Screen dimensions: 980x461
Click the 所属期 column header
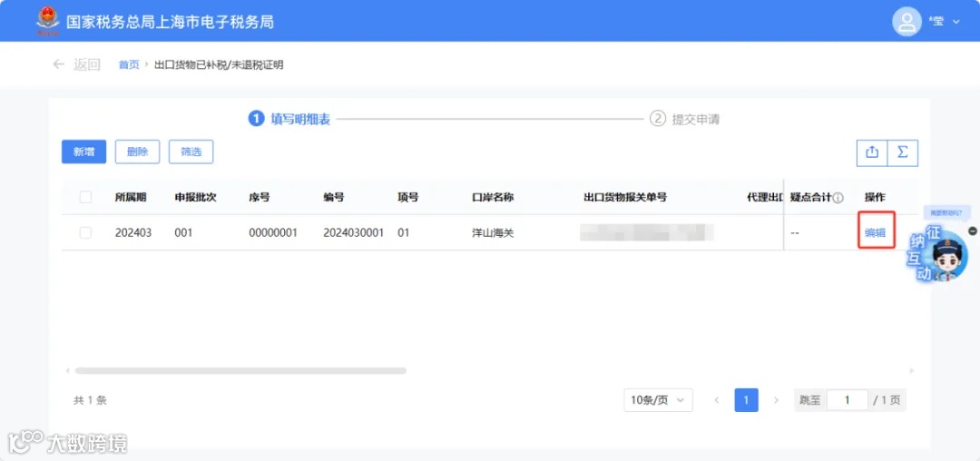click(131, 198)
